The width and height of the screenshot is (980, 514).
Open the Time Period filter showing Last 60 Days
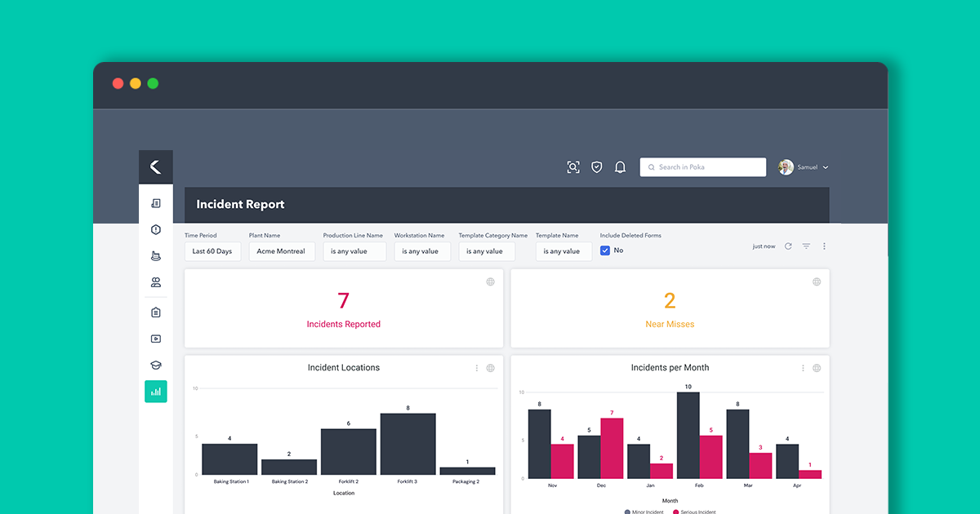point(212,251)
